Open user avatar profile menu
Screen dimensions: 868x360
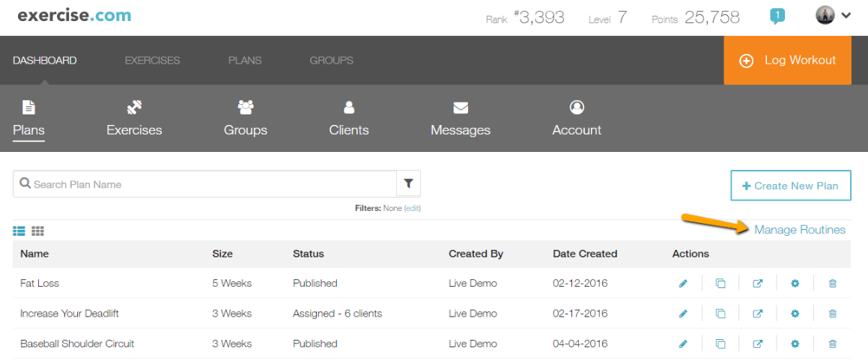pyautogui.click(x=833, y=16)
